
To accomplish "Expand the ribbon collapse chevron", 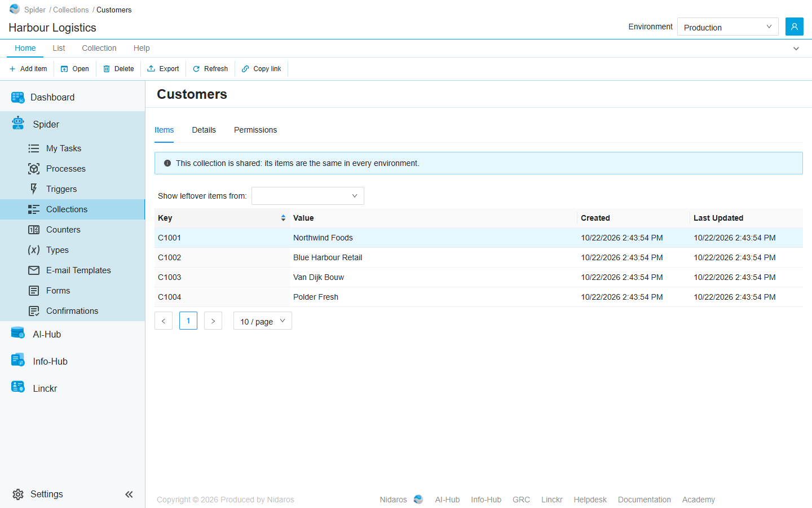I will pos(796,49).
